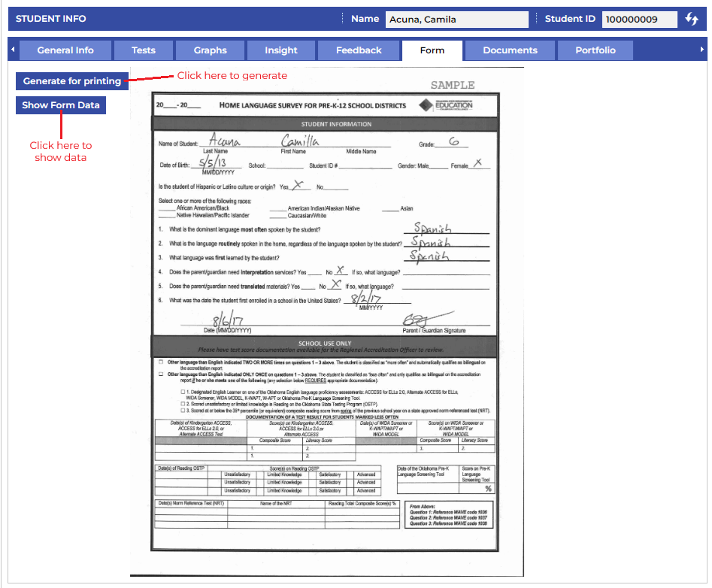Focus the Student ID input field
Image resolution: width=712 pixels, height=588 pixels.
639,19
